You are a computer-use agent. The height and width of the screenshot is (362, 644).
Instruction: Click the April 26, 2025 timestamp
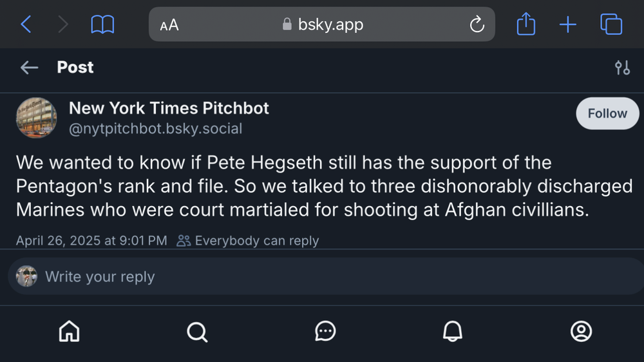tap(91, 241)
